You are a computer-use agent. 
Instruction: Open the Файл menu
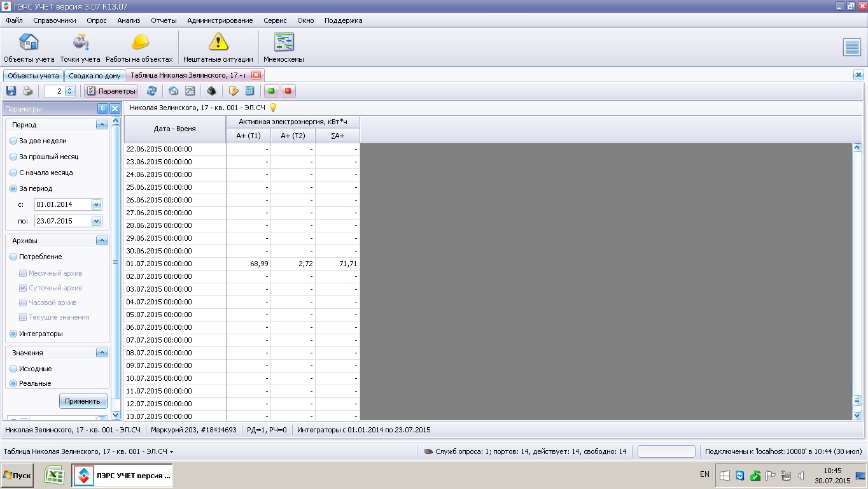point(14,20)
